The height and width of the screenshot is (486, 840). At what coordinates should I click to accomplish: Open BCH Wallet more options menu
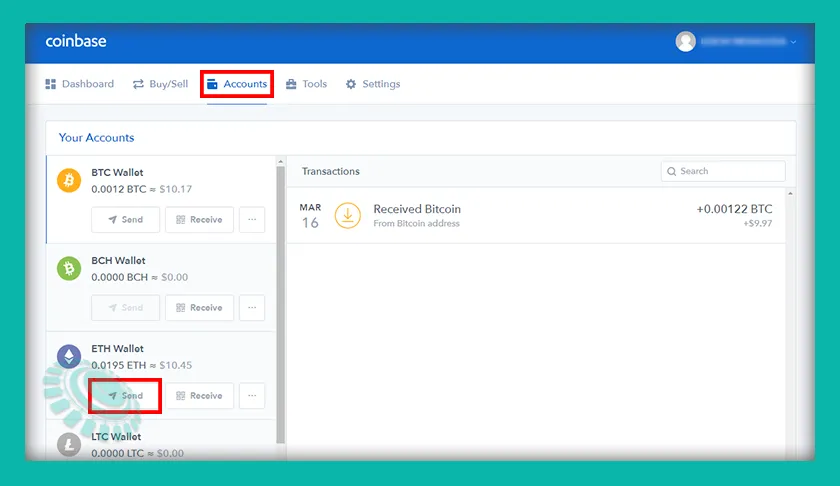252,308
